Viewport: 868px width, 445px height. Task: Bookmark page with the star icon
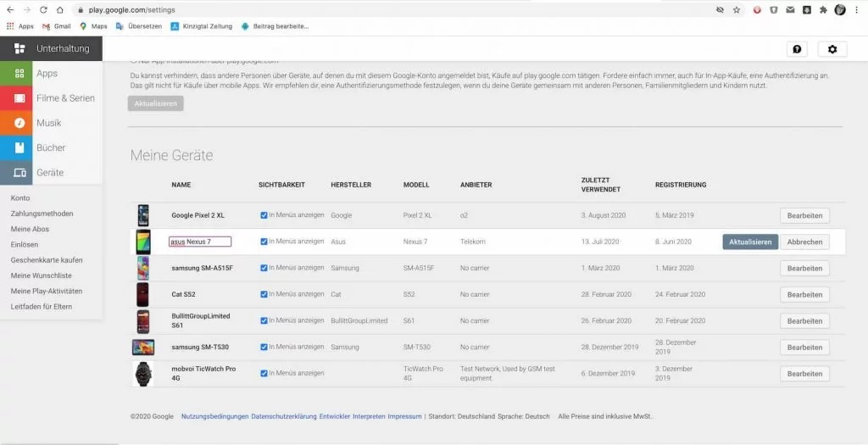737,10
